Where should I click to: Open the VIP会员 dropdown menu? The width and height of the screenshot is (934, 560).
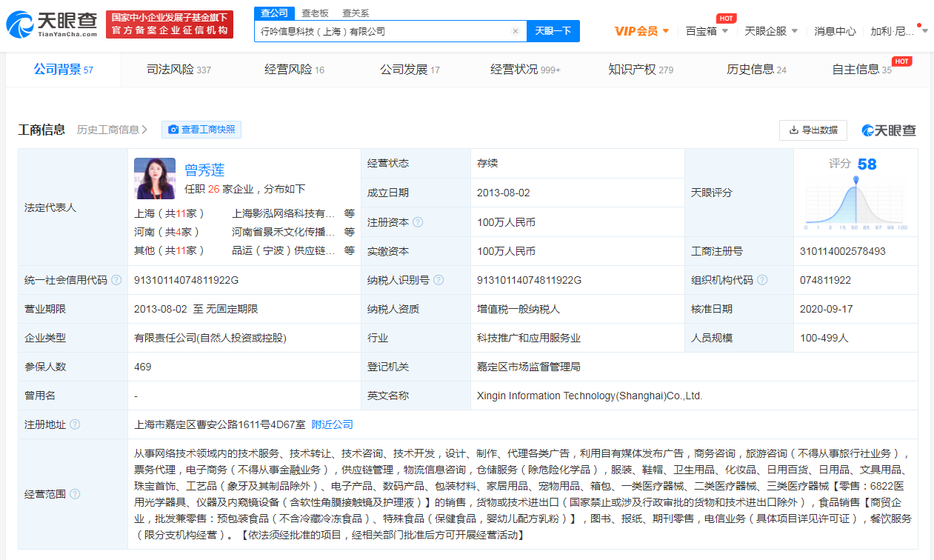point(641,31)
